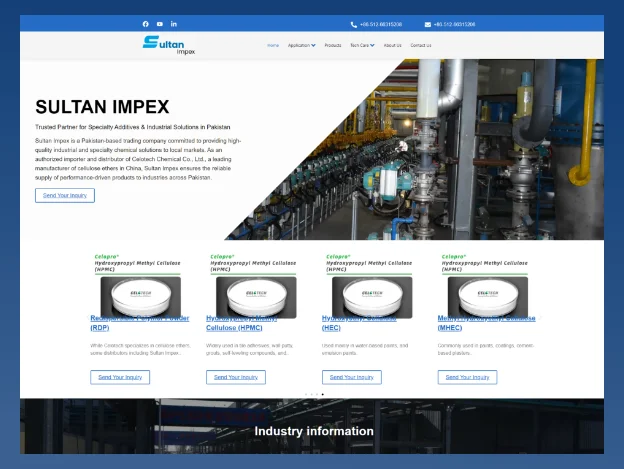This screenshot has height=469, width=624.
Task: Send inquiry for the HPMC product
Action: [236, 377]
